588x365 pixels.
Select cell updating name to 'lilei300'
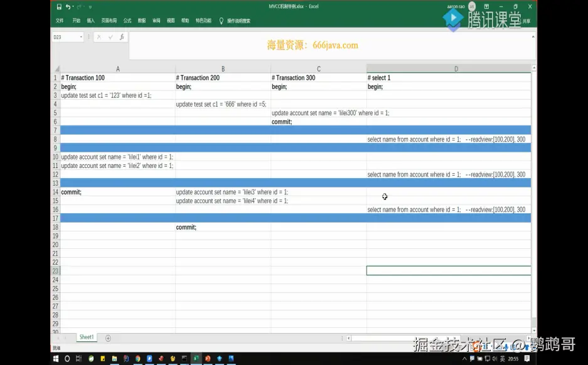(319, 113)
